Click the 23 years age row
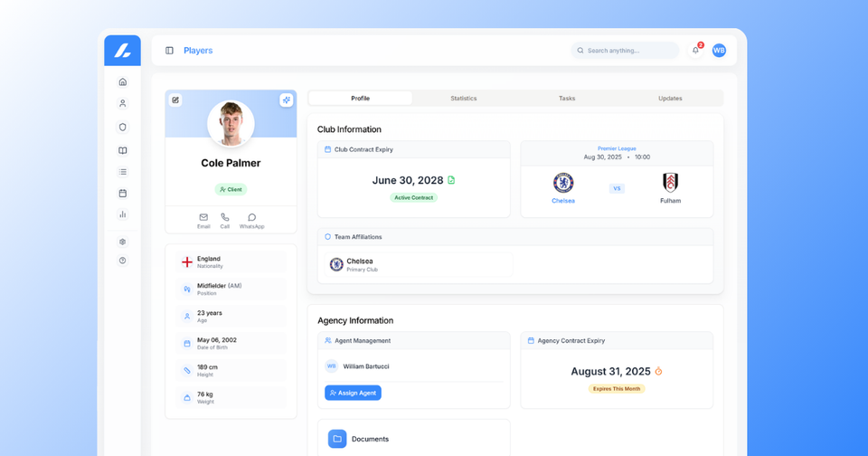 coord(231,317)
